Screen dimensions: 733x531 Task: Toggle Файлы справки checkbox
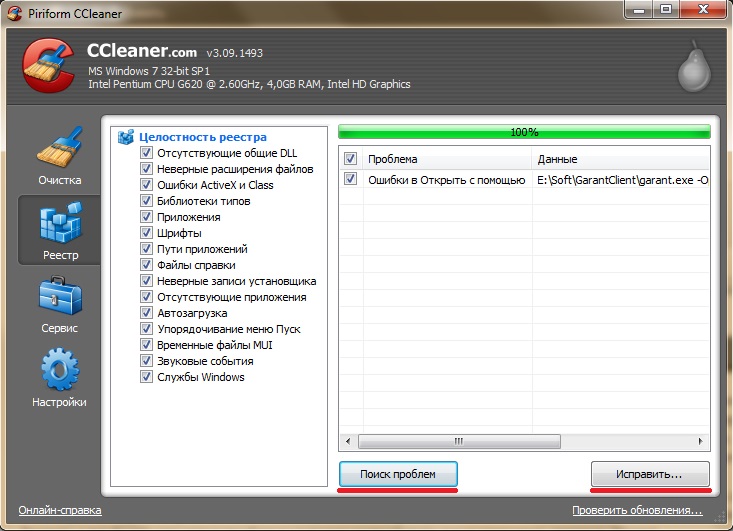tap(146, 265)
